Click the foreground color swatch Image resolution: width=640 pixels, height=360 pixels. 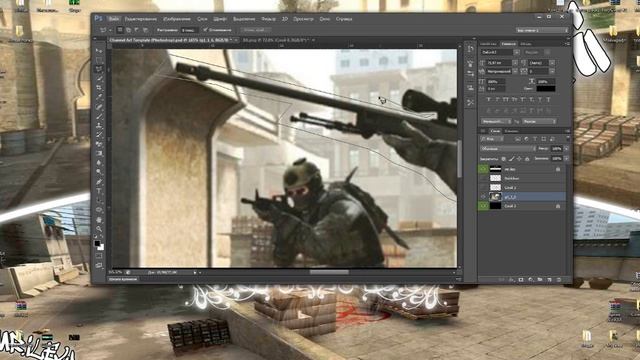97,244
